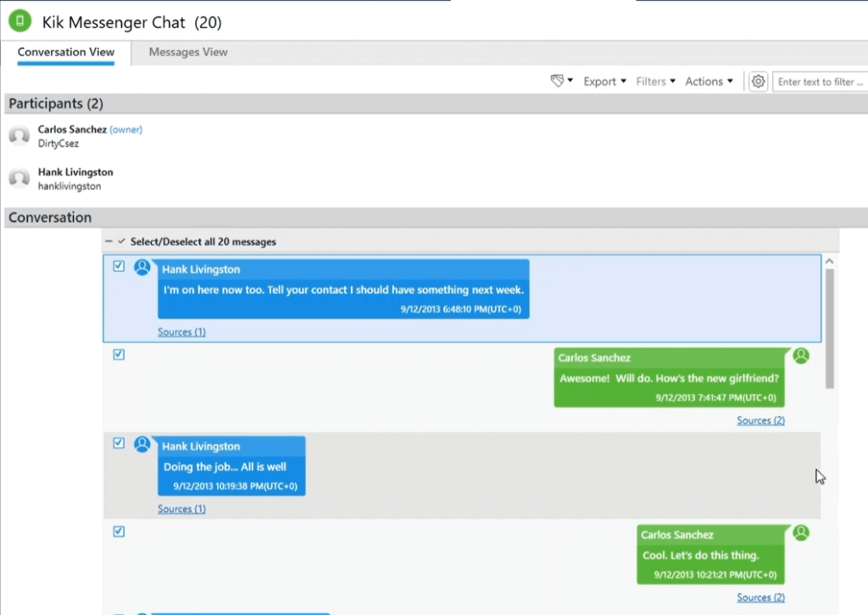Open Sources (2) link under 'Awesome!' message

[x=760, y=420]
